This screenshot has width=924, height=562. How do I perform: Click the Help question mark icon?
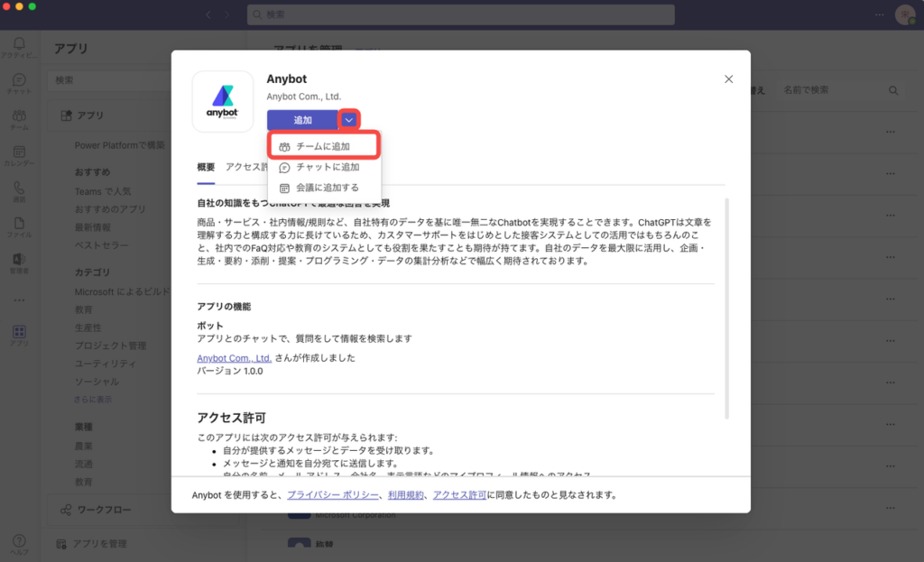pyautogui.click(x=19, y=543)
